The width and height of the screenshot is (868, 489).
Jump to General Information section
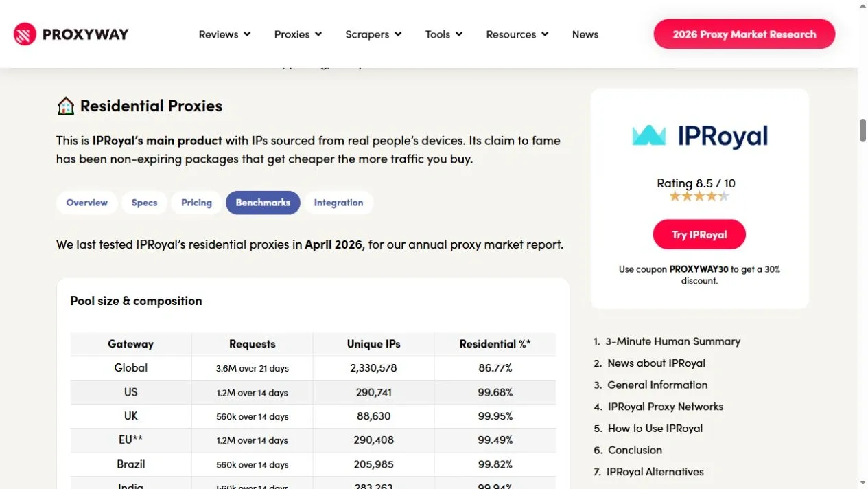click(x=657, y=385)
